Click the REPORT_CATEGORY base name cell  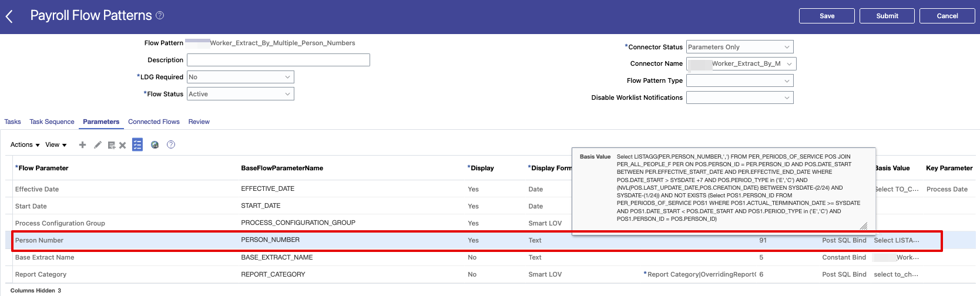(x=273, y=274)
